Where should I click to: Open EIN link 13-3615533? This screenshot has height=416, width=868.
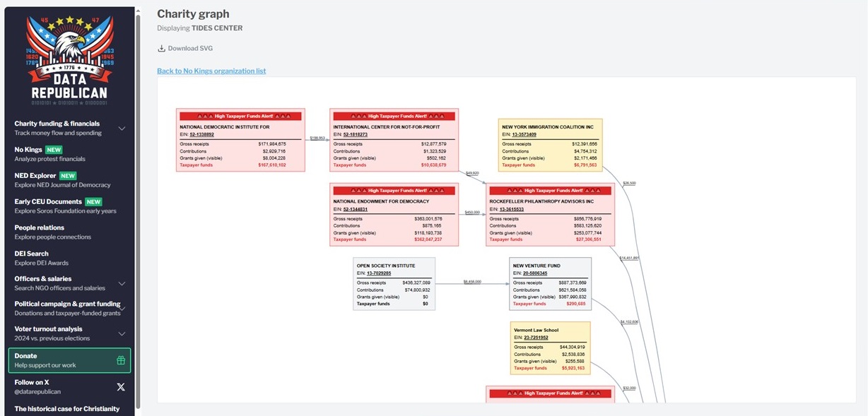512,209
